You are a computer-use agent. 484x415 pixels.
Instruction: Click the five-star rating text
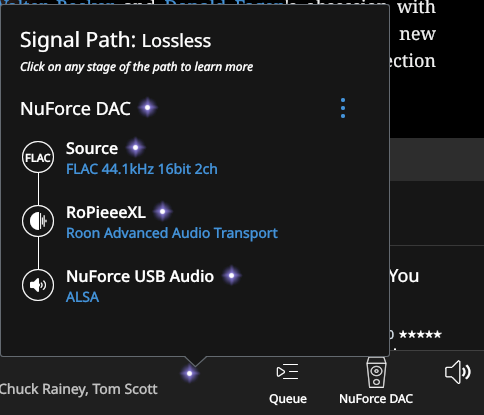(x=420, y=334)
